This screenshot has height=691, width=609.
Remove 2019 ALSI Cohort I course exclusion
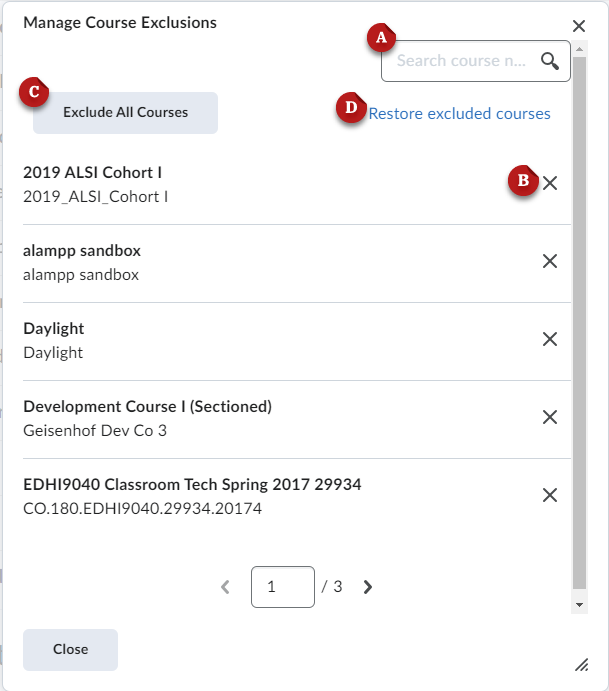549,183
